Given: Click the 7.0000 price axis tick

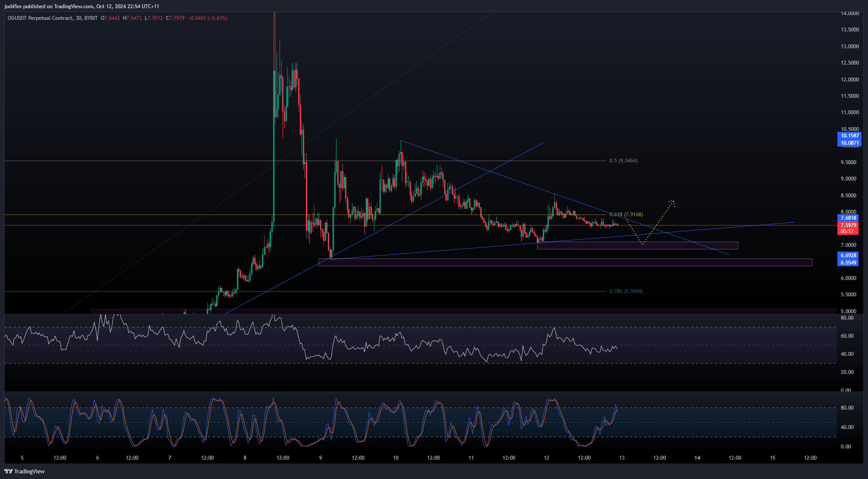Looking at the screenshot, I should 849,245.
